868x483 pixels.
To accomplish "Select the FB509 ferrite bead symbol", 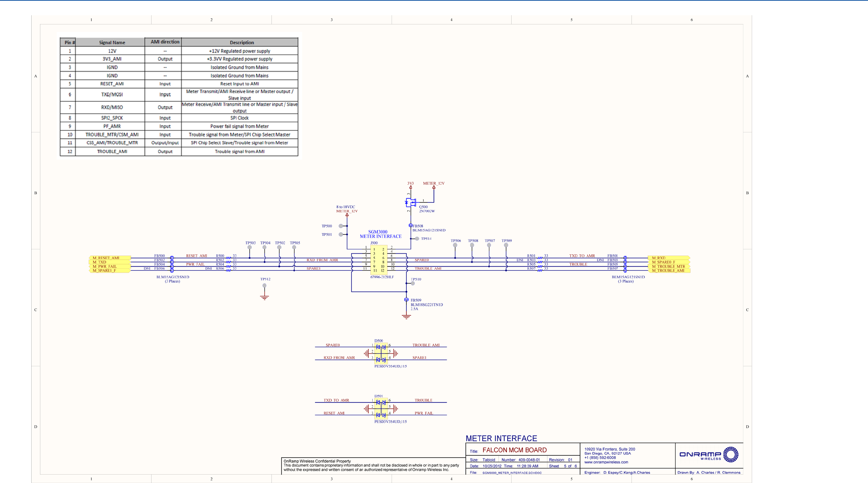I will (x=406, y=300).
